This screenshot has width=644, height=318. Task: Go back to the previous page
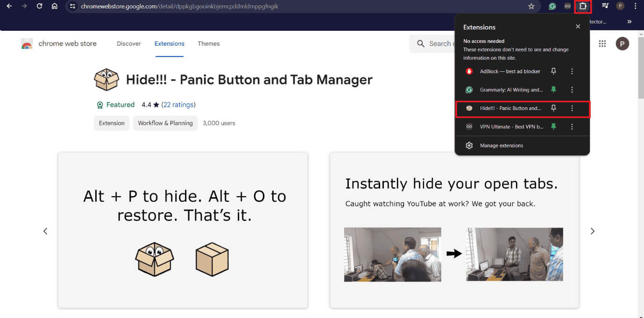click(9, 7)
